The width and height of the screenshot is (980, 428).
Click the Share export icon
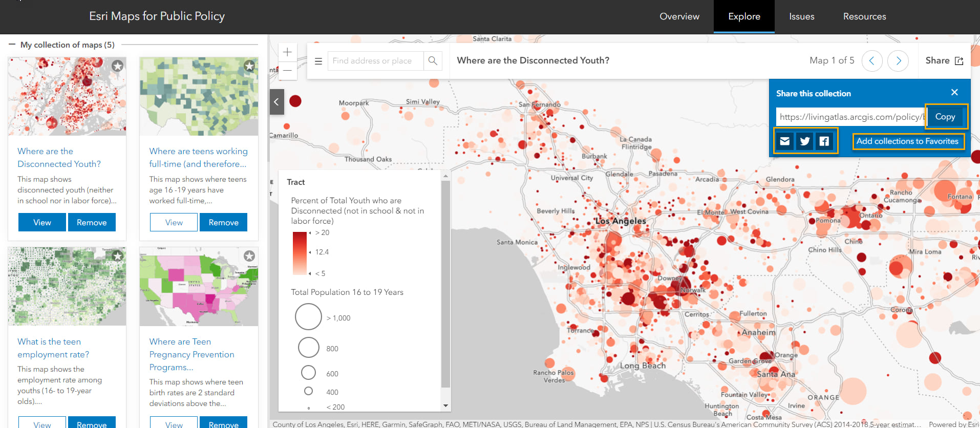(959, 61)
